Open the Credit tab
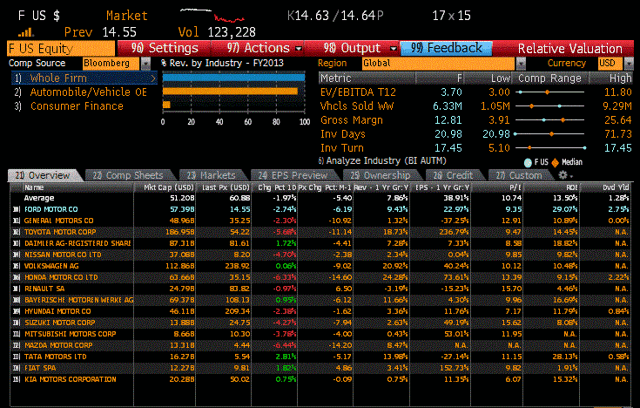Viewport: 640px width, 408px height. pyautogui.click(x=453, y=175)
